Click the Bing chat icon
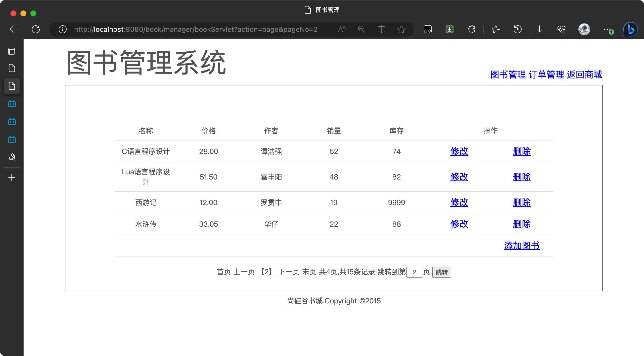Image resolution: width=644 pixels, height=356 pixels. point(630,30)
